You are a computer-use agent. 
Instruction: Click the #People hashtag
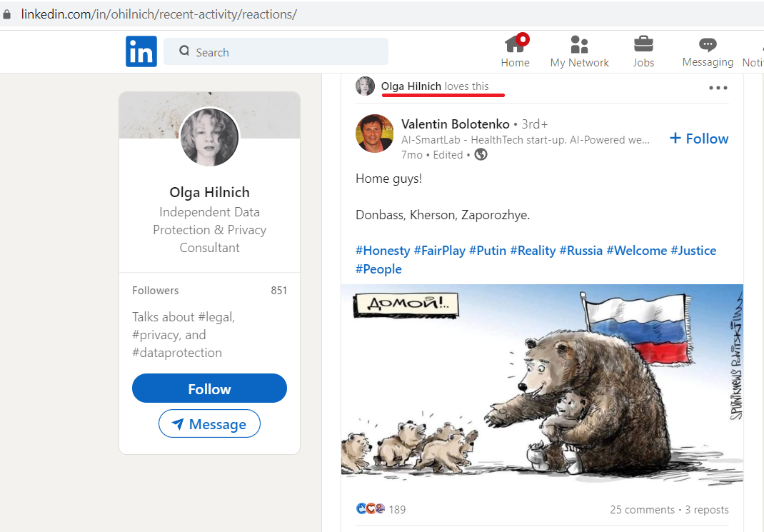click(378, 269)
